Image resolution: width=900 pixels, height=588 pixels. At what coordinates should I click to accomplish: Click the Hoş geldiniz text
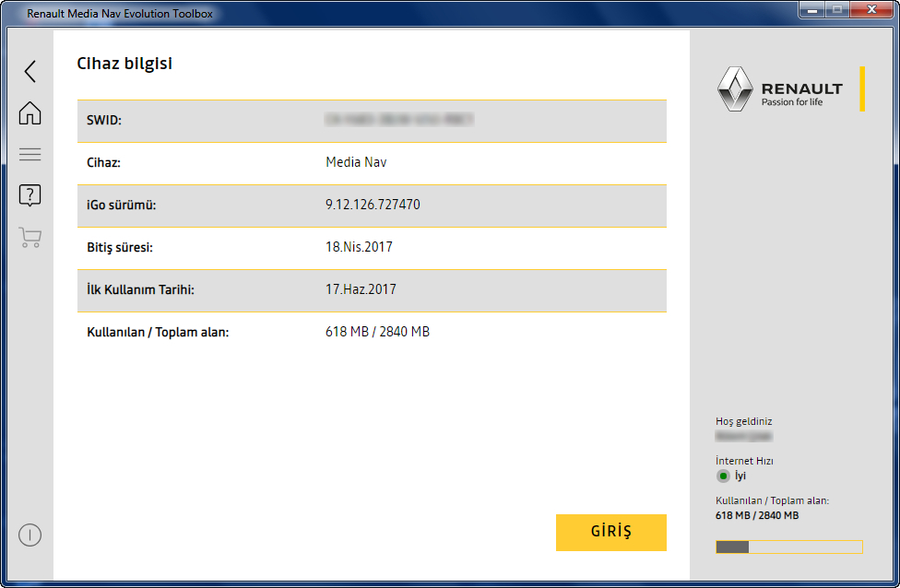[x=744, y=421]
